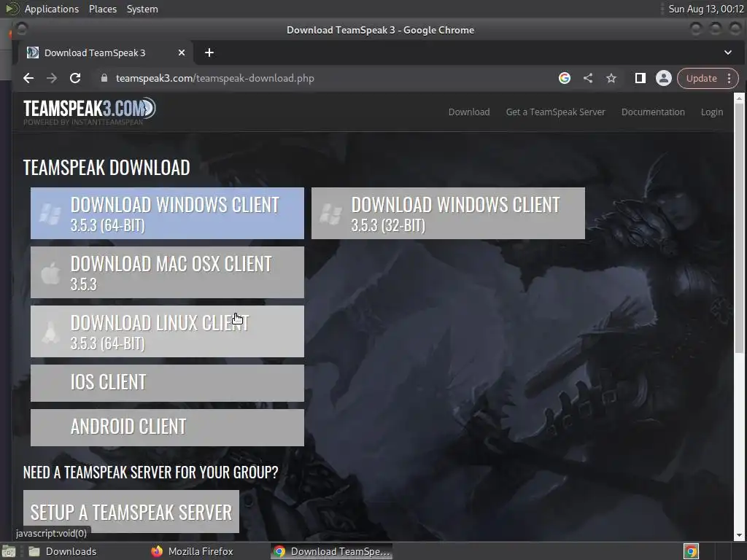
Task: Close the Download TeamSpeak 3 tab
Action: [182, 52]
